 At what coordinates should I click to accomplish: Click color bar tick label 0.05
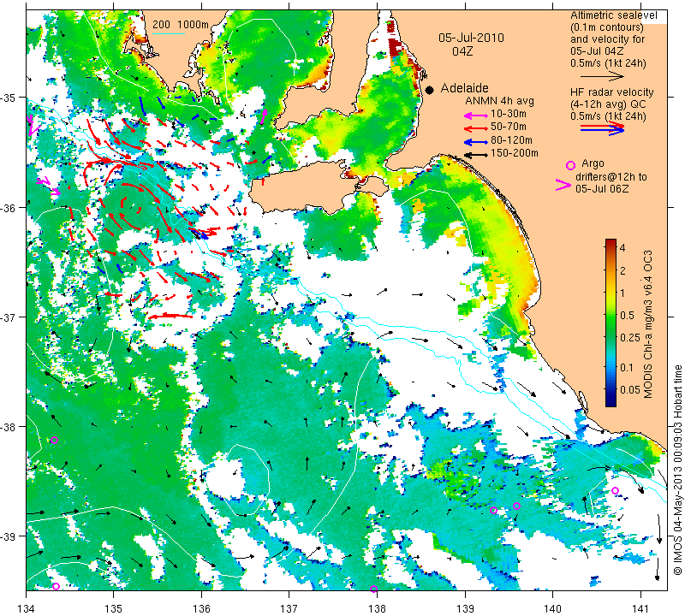pyautogui.click(x=630, y=389)
